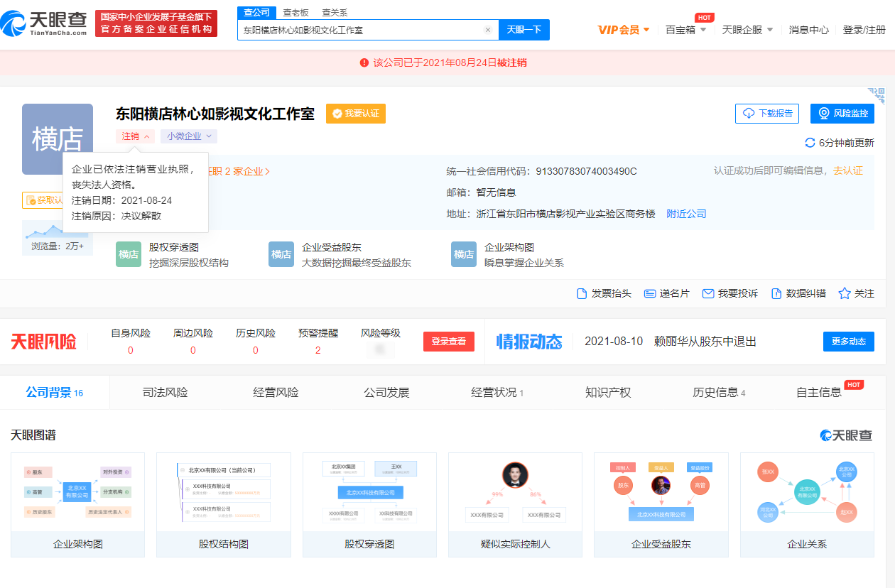Open the 消息中心 link
This screenshot has width=895, height=588.
pyautogui.click(x=808, y=30)
